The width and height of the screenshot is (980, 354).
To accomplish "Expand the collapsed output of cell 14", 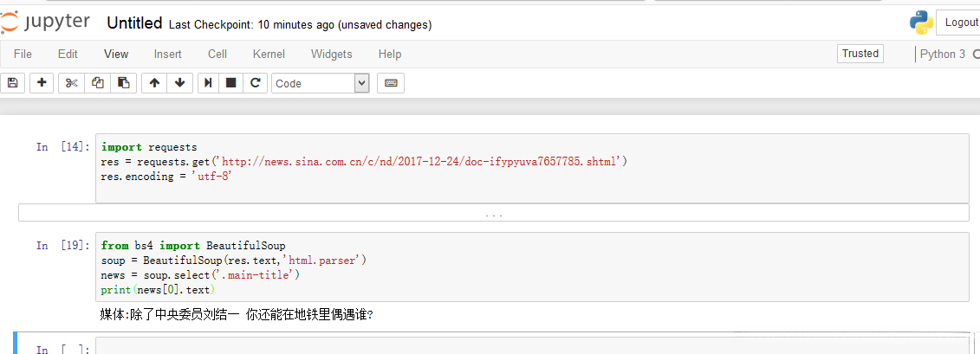I will (493, 213).
